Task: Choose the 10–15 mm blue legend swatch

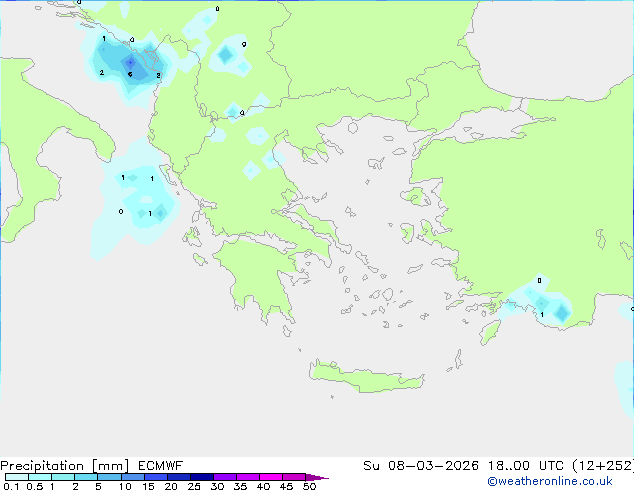Action: [133, 477]
